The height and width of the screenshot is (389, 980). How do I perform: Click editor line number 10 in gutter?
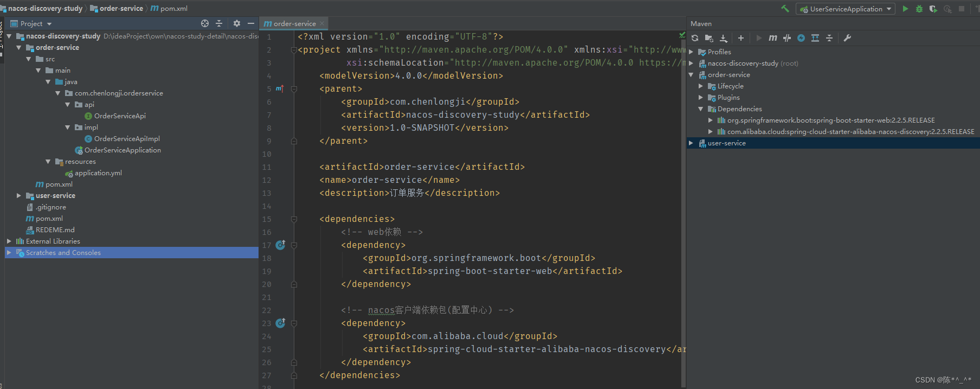[x=267, y=154]
